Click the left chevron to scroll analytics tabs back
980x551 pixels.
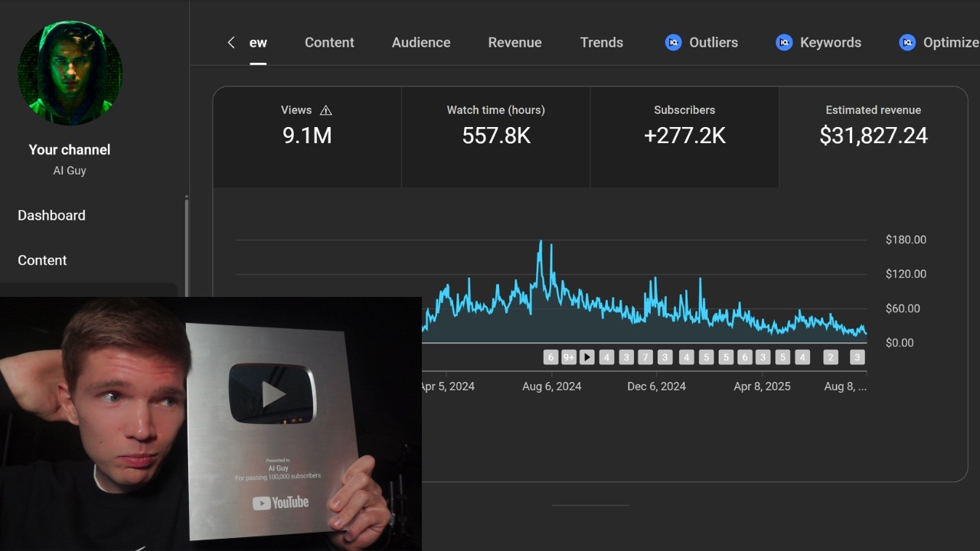231,43
